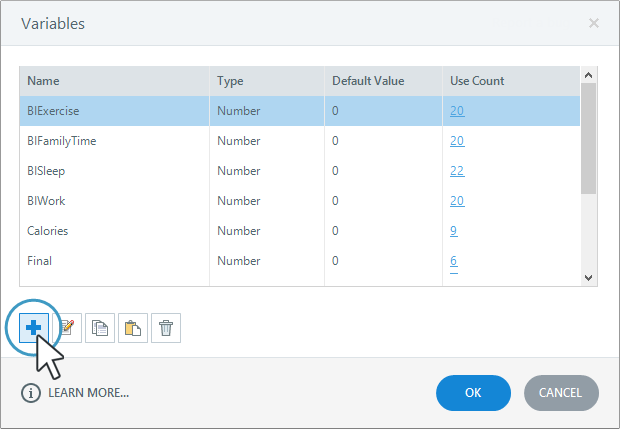Click the copy variable icon
The image size is (620, 429).
100,327
